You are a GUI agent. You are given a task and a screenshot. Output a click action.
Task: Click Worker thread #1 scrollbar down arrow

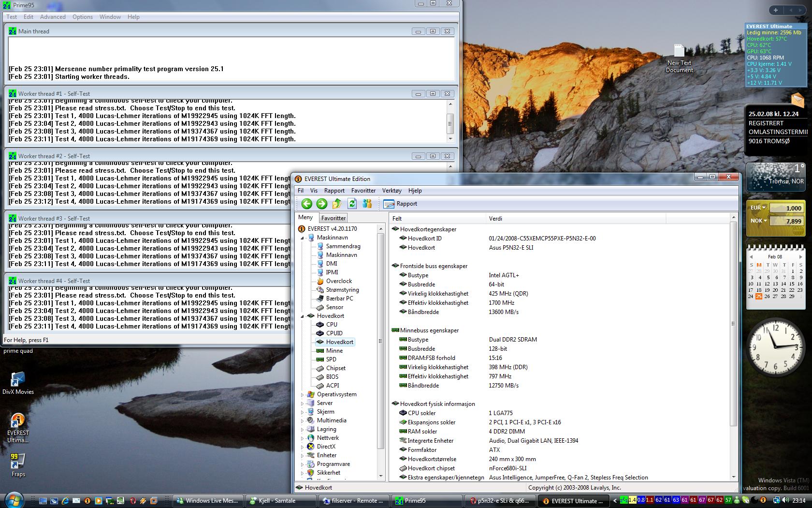[450, 139]
